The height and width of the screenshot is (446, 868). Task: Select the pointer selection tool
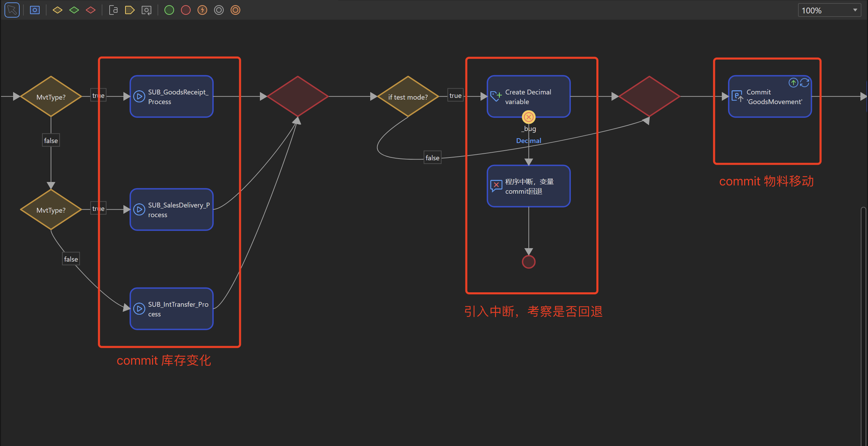coord(12,10)
